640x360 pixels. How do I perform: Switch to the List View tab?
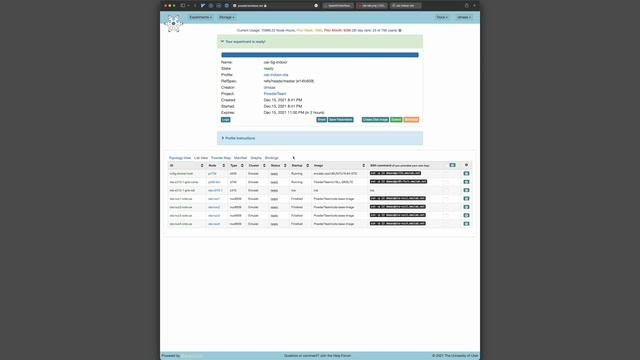click(201, 158)
